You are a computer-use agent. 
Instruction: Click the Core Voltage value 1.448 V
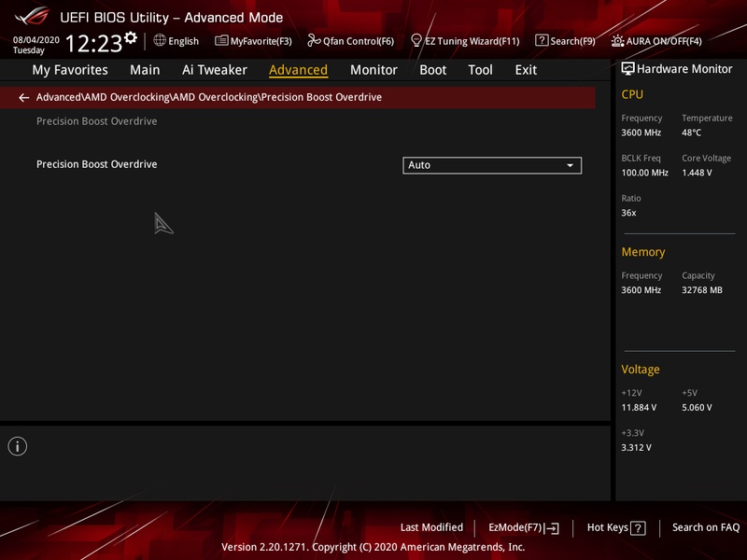697,173
